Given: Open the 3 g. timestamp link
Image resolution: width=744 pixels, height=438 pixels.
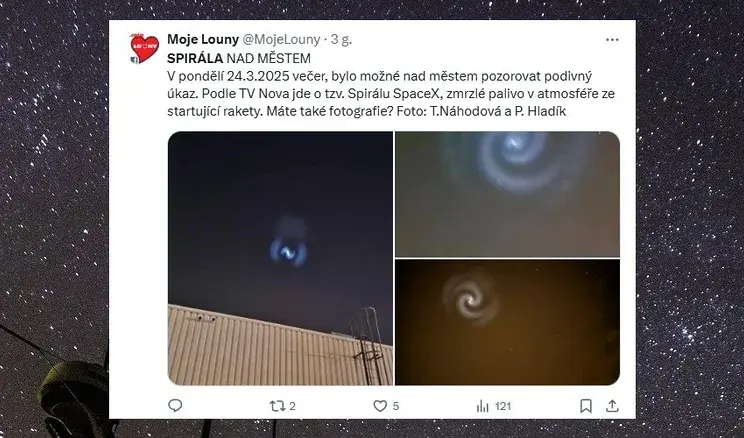Looking at the screenshot, I should click(341, 39).
